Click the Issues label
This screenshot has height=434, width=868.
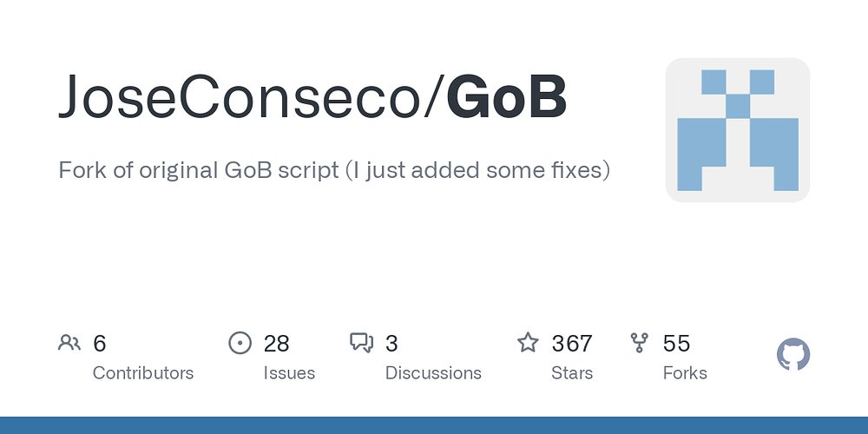(x=289, y=373)
